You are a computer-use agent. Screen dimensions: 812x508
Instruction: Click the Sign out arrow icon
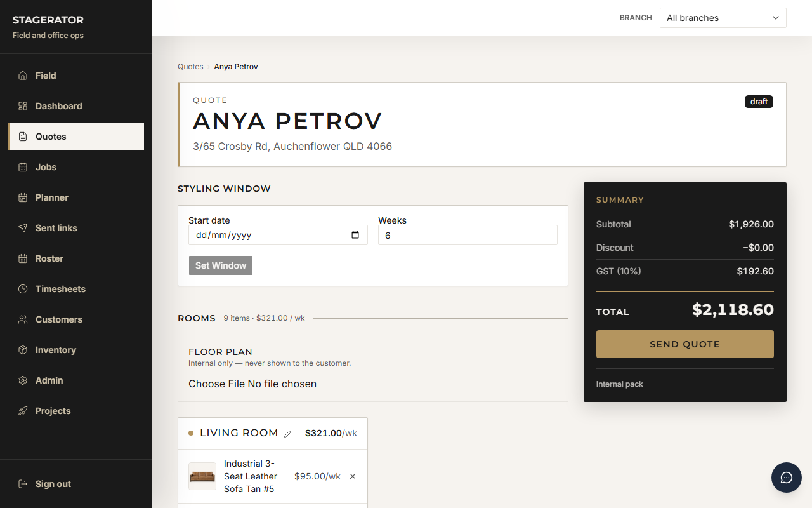point(23,484)
